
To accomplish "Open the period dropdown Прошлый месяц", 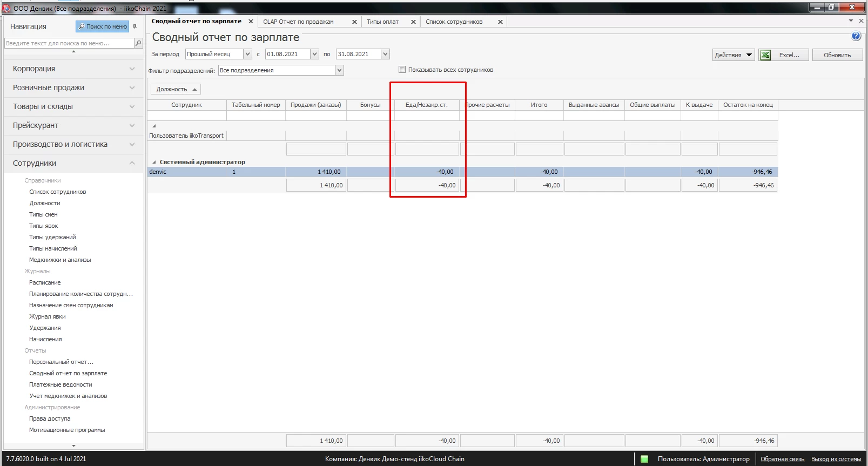I will point(247,54).
